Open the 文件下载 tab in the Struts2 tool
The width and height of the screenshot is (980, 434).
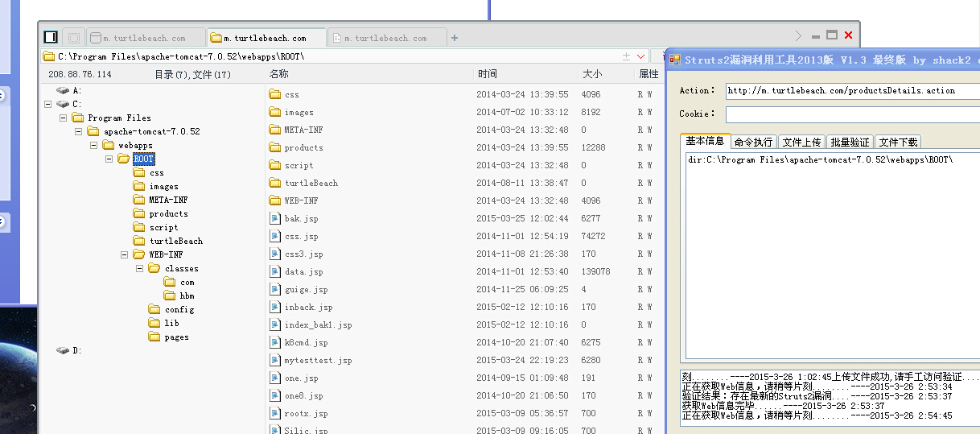(898, 142)
